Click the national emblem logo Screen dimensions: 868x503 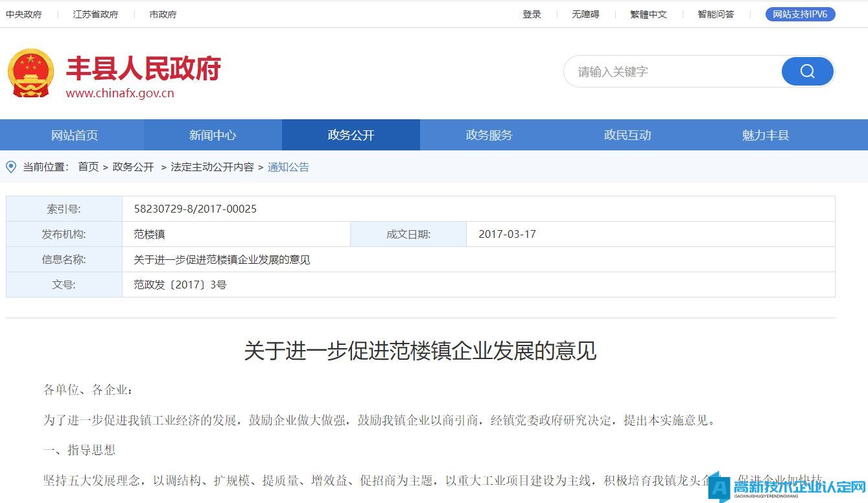click(30, 73)
